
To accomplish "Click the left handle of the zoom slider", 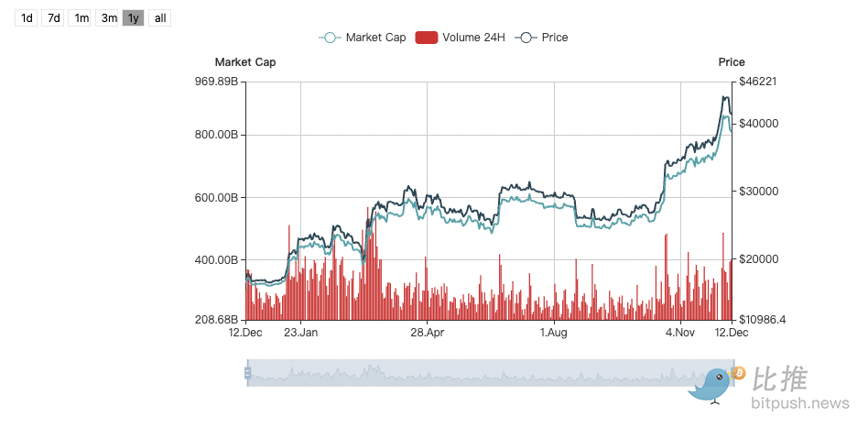I will (x=247, y=373).
